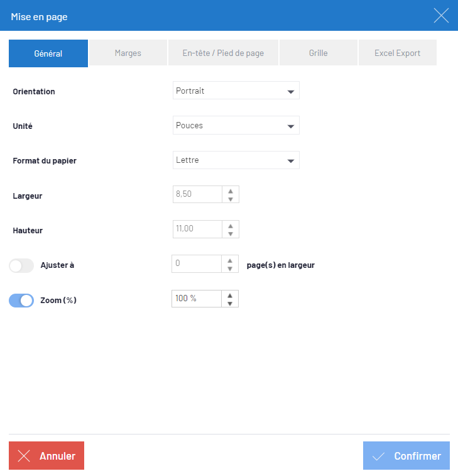Click the Zoom percentage input field

click(196, 299)
